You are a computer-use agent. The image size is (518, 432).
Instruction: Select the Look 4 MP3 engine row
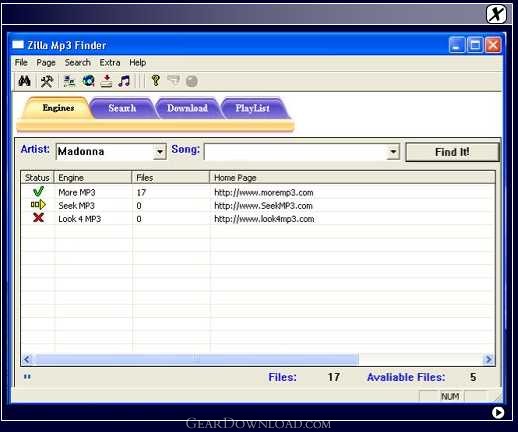(258, 219)
